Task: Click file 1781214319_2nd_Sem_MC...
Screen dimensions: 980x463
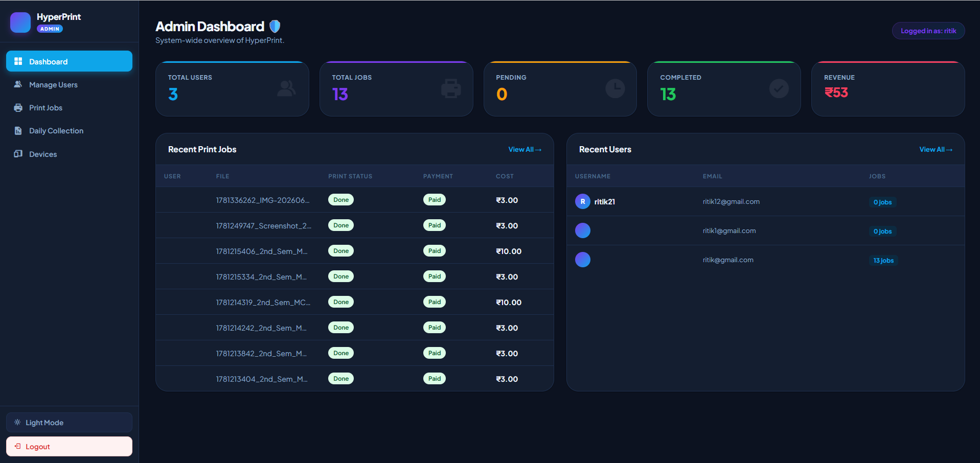Action: [263, 302]
